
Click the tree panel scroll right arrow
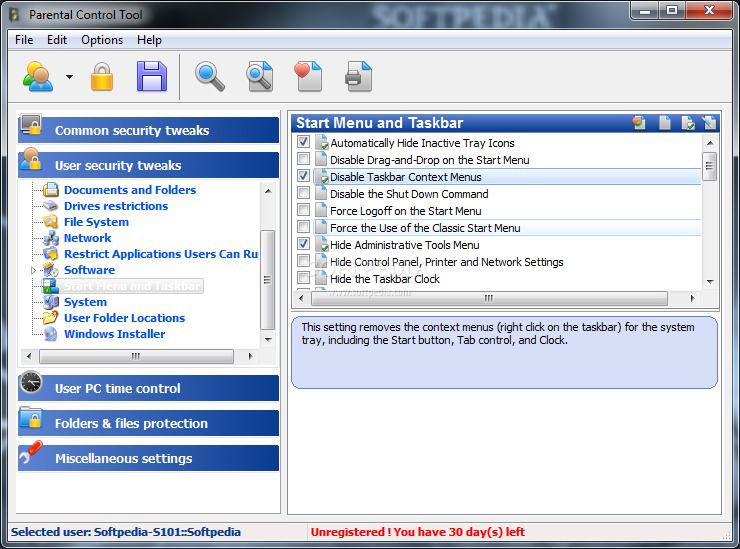(x=250, y=356)
